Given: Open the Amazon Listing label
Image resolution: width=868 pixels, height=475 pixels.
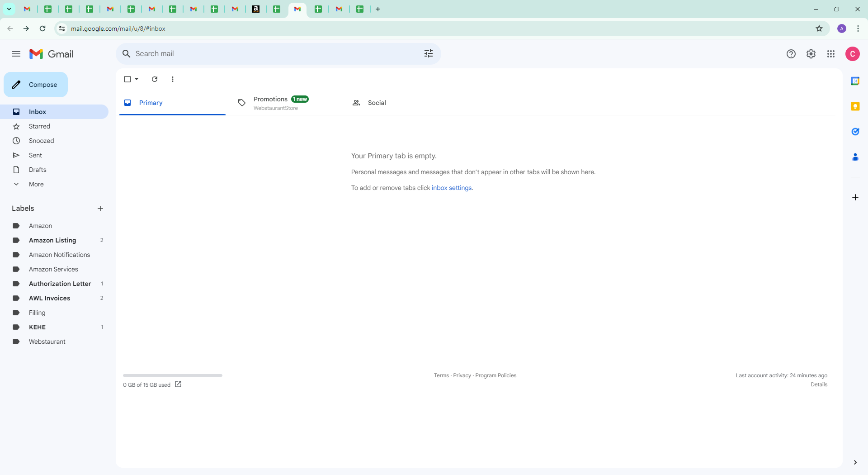Looking at the screenshot, I should [54, 240].
